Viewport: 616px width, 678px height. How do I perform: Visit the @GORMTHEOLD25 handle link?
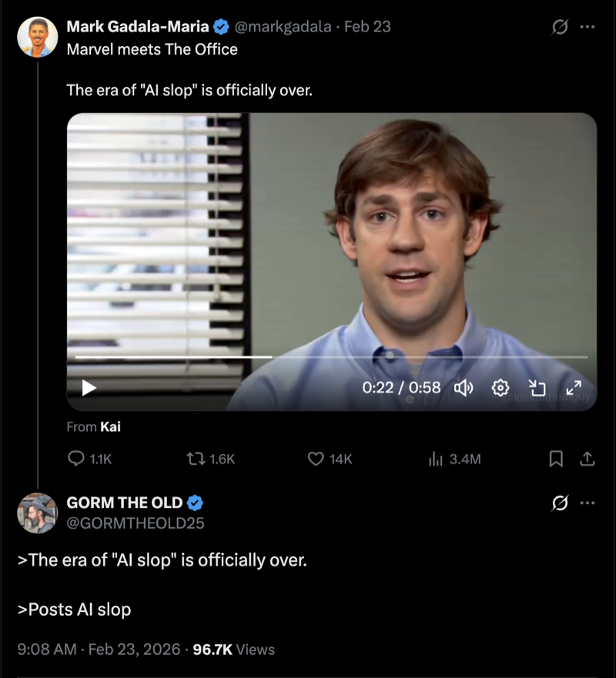[x=136, y=523]
